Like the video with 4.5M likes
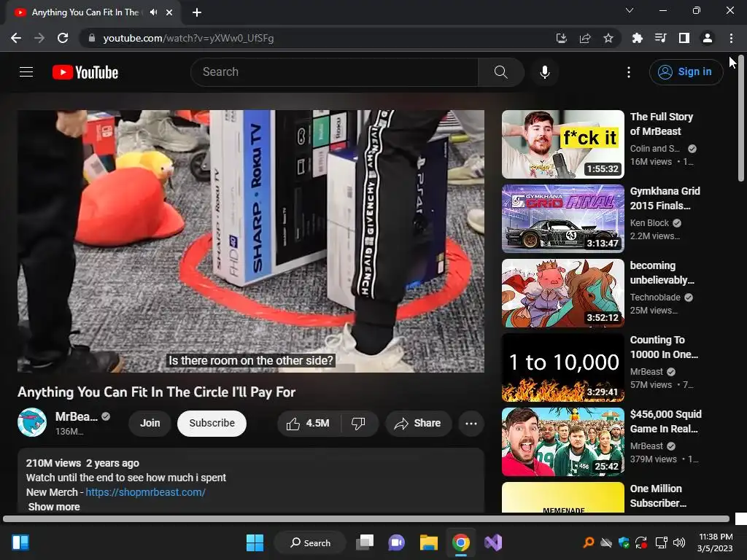 coord(309,424)
